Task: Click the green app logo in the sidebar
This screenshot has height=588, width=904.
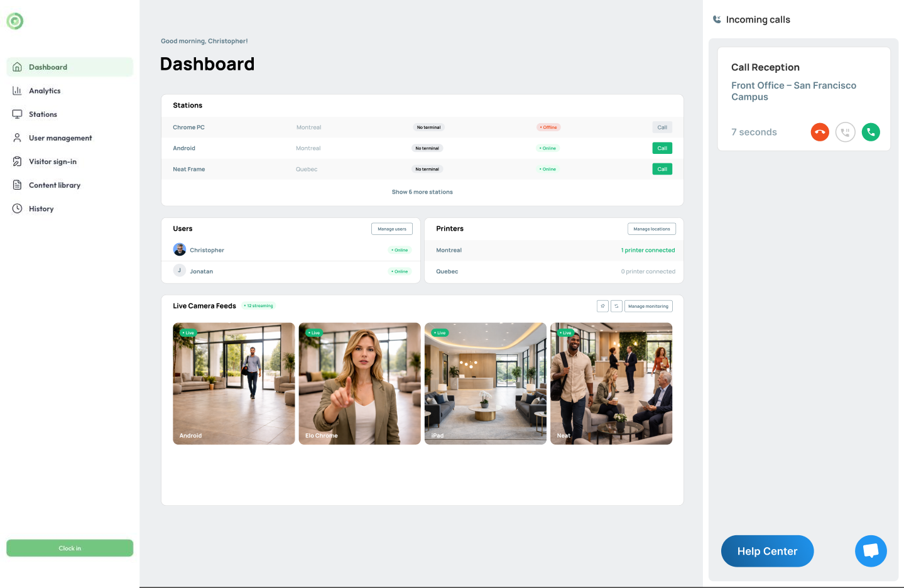Action: pyautogui.click(x=15, y=21)
